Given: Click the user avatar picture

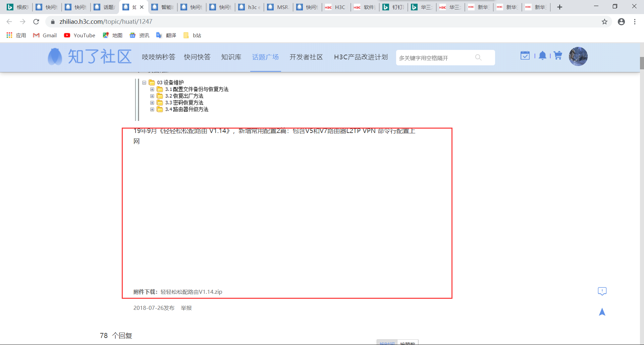Looking at the screenshot, I should pyautogui.click(x=578, y=56).
